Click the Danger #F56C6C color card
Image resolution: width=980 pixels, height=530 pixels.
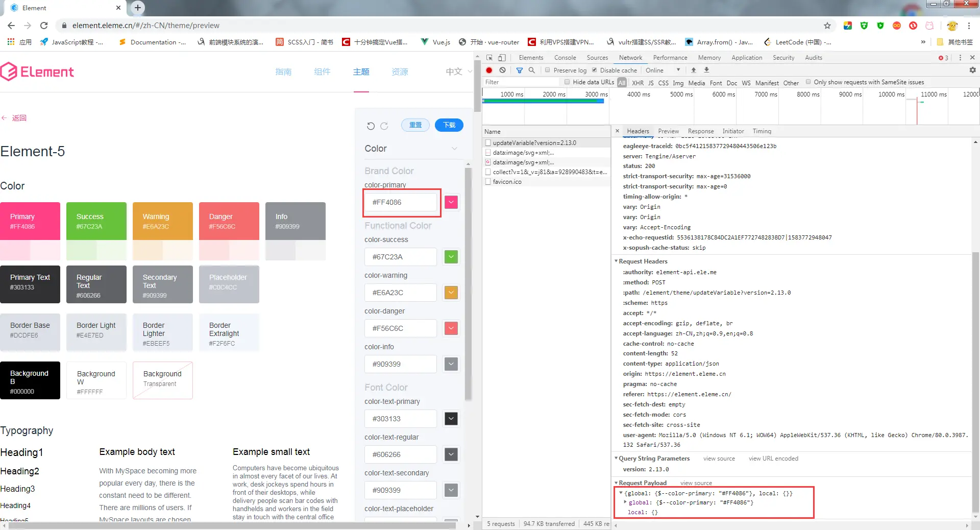tap(229, 221)
